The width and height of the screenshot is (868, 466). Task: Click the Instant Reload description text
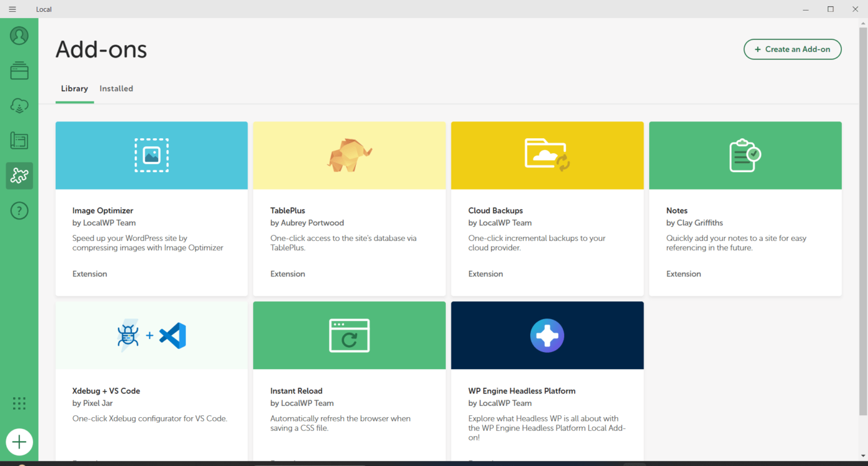point(340,423)
